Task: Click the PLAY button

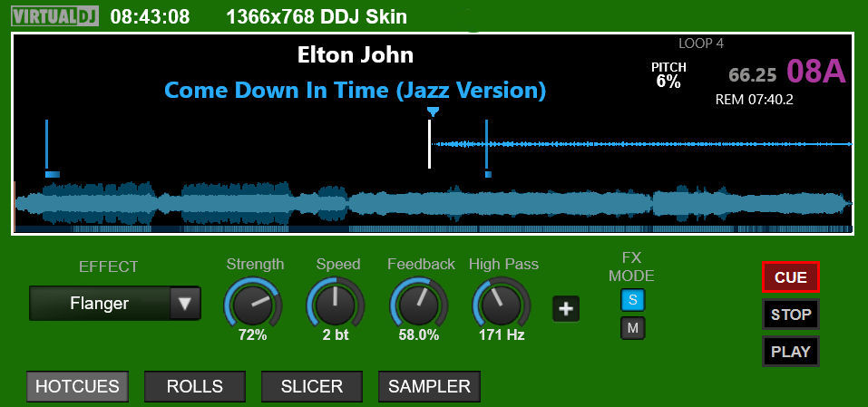Action: coord(791,351)
